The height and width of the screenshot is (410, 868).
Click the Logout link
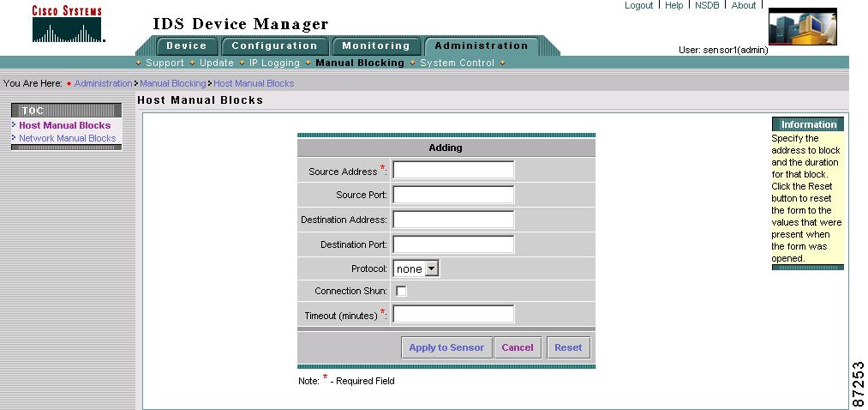coord(639,5)
